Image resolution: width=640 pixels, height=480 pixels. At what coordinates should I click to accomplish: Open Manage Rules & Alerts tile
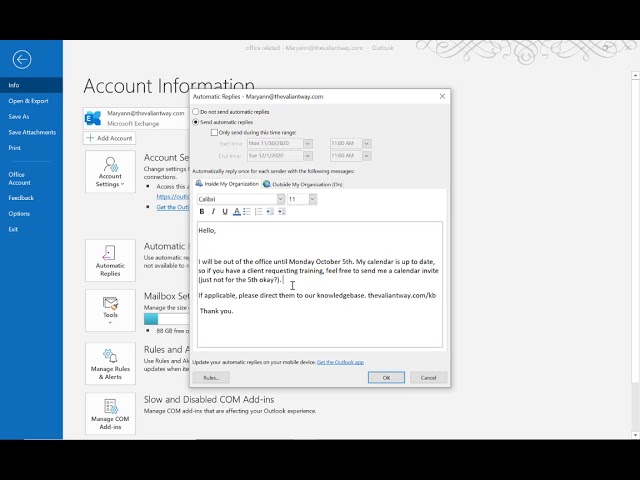[x=110, y=364]
